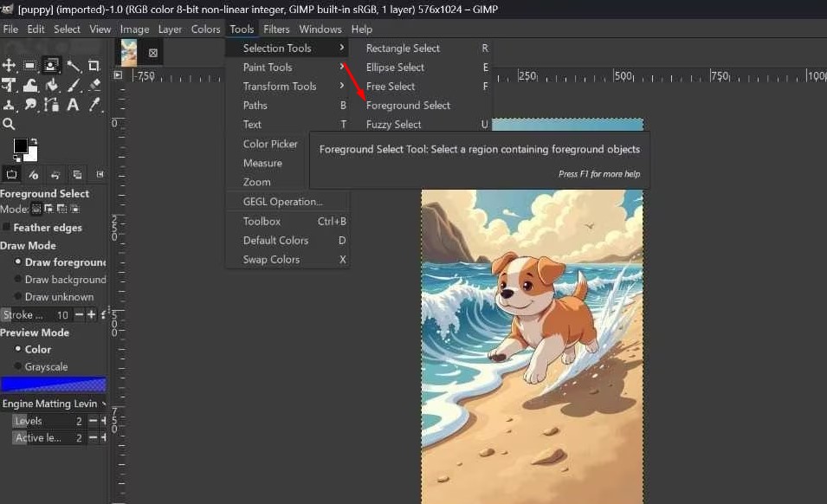Increase Stroke width with plus button

92,315
